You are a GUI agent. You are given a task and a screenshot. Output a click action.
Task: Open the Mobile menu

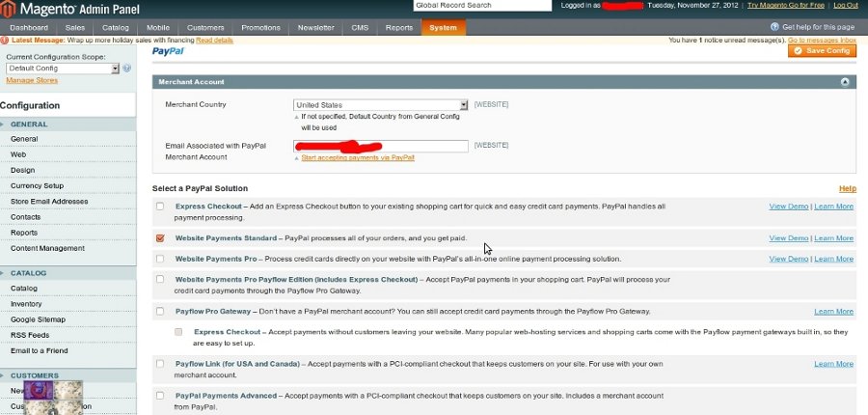pyautogui.click(x=158, y=28)
